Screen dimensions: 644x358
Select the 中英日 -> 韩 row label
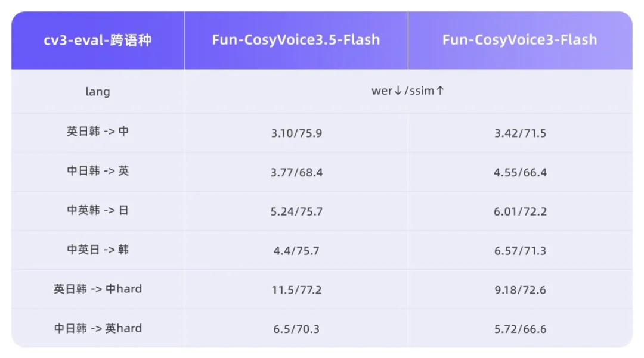(x=98, y=250)
